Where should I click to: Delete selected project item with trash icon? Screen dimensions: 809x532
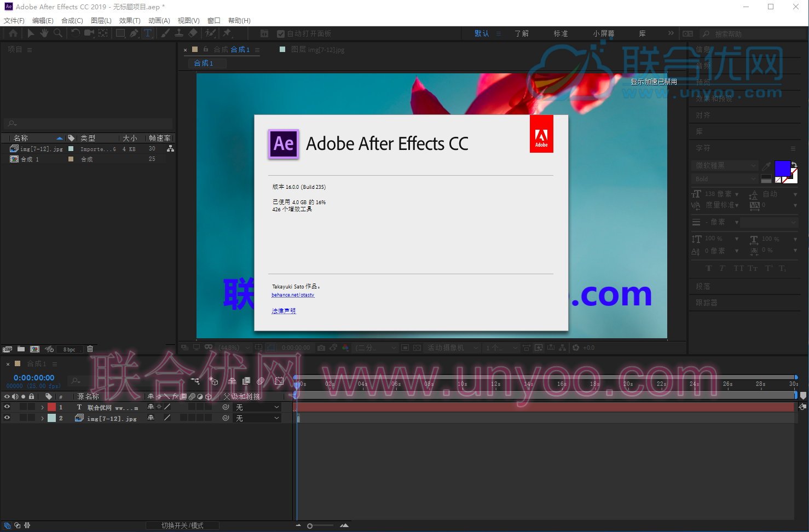click(x=90, y=349)
